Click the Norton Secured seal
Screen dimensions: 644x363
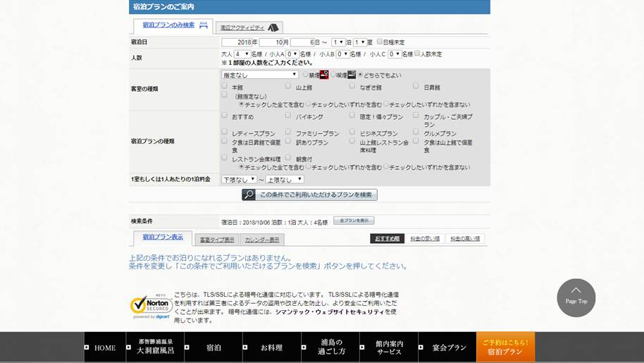click(x=151, y=307)
